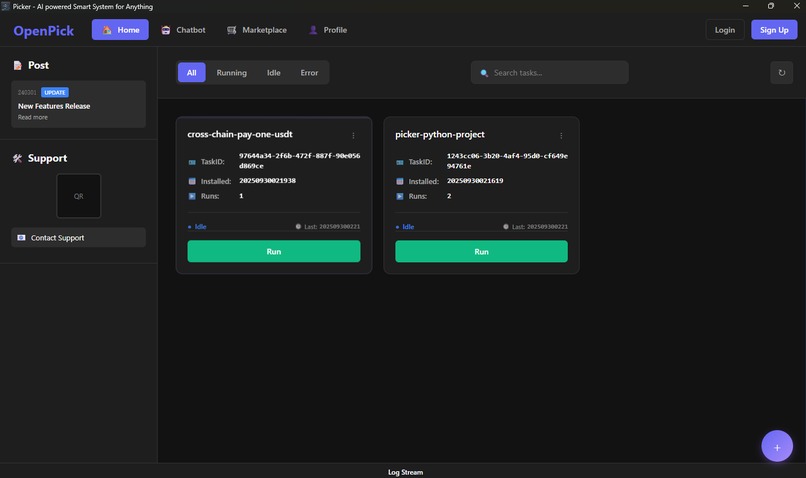Click TaskID icon in picker-python-project card
This screenshot has height=478, width=806.
click(400, 162)
